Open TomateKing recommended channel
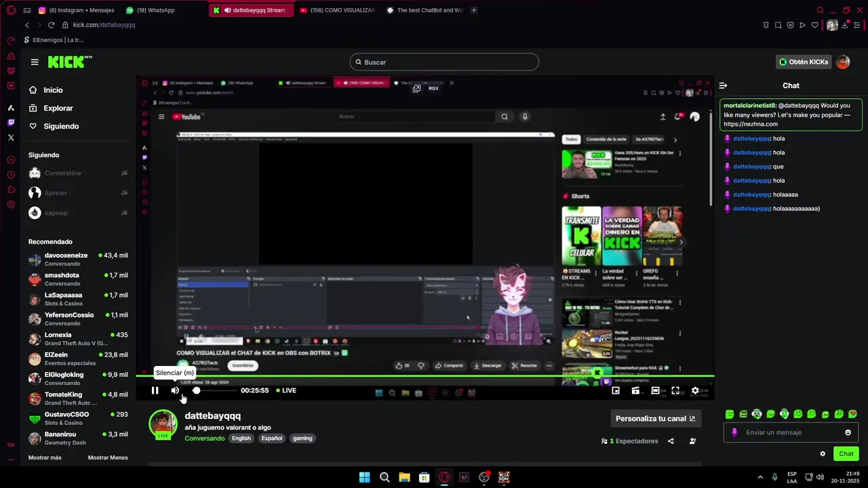Screen dimensions: 868x488 78,399
